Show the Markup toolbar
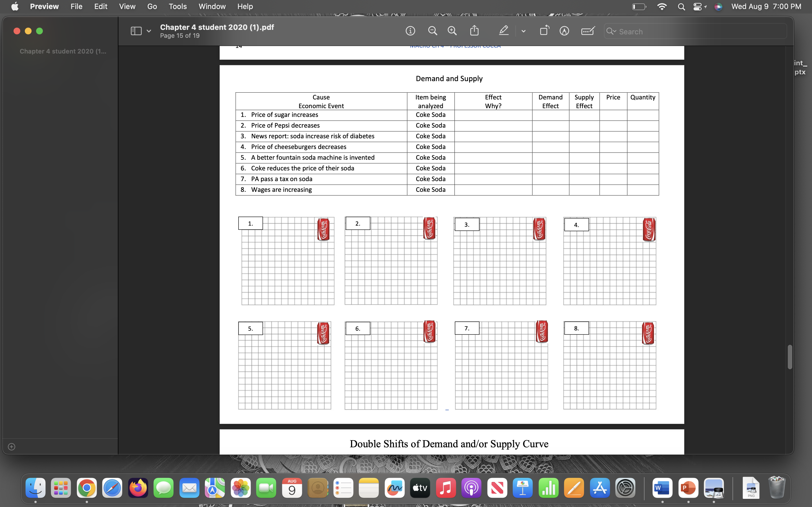Image resolution: width=812 pixels, height=507 pixels. pos(564,30)
